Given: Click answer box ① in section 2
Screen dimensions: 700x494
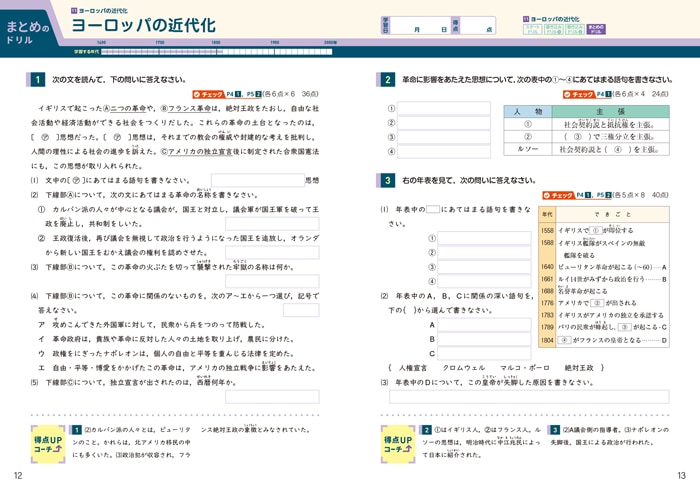Looking at the screenshot, I should (x=445, y=108).
